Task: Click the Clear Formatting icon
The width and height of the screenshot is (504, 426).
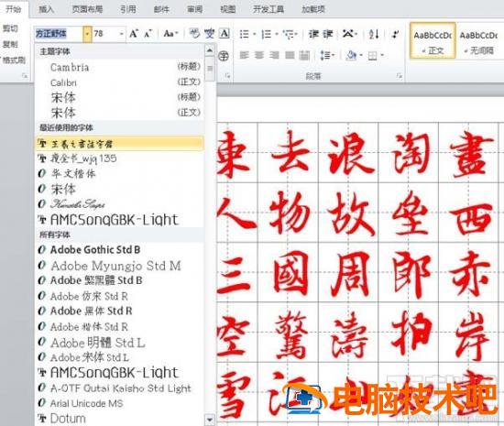Action: point(194,33)
